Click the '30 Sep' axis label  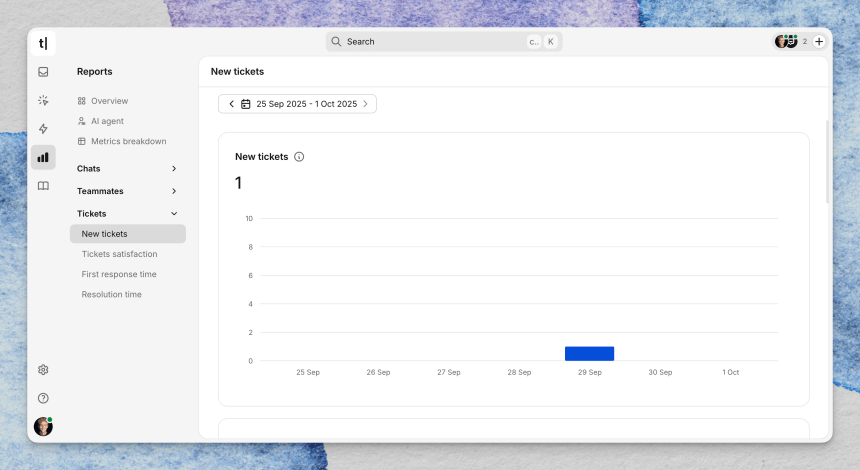tap(660, 372)
